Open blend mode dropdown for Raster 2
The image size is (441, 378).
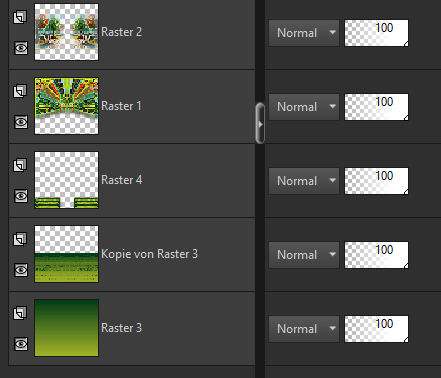pyautogui.click(x=304, y=33)
